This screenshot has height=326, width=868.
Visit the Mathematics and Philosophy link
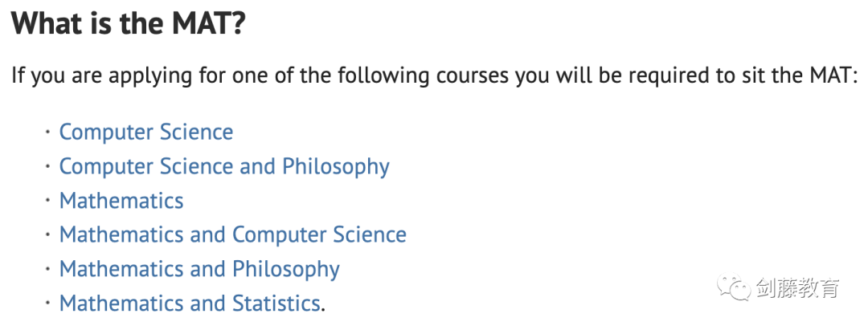pos(199,269)
